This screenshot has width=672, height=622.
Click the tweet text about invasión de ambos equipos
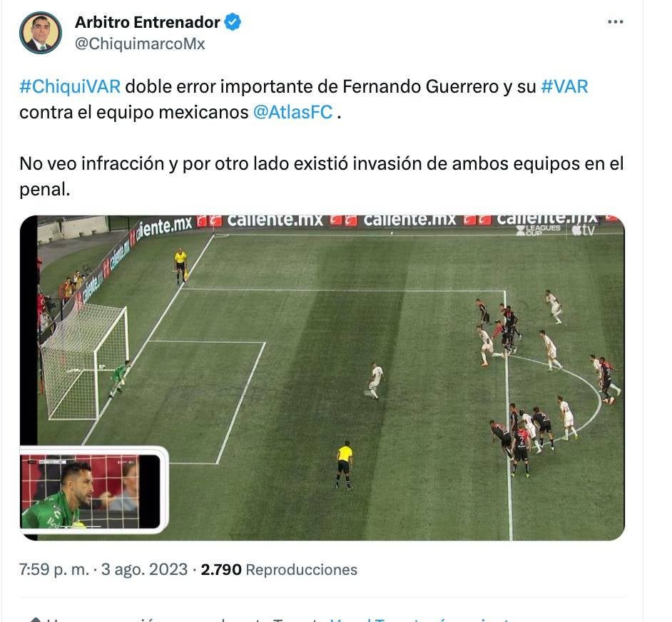pos(322,176)
